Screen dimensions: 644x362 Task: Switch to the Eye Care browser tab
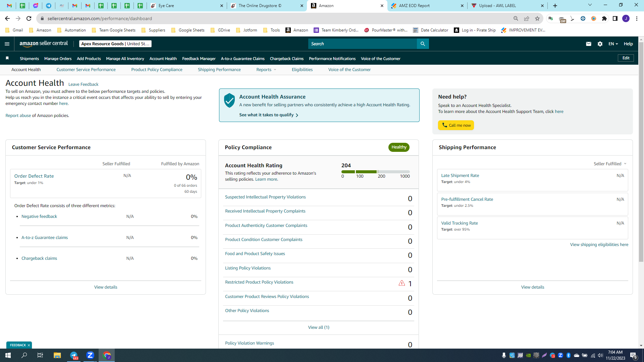click(186, 6)
